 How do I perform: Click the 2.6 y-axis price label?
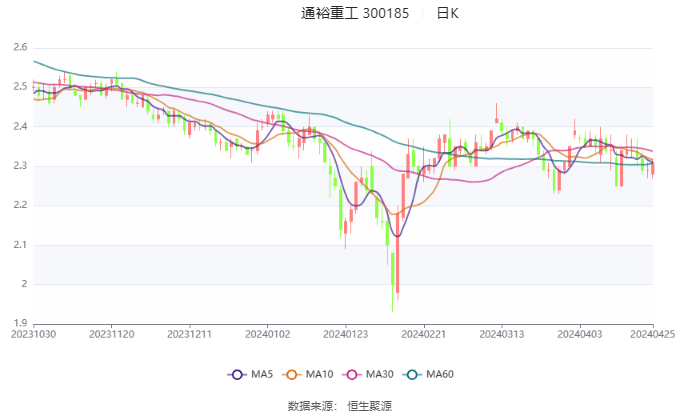(19, 48)
